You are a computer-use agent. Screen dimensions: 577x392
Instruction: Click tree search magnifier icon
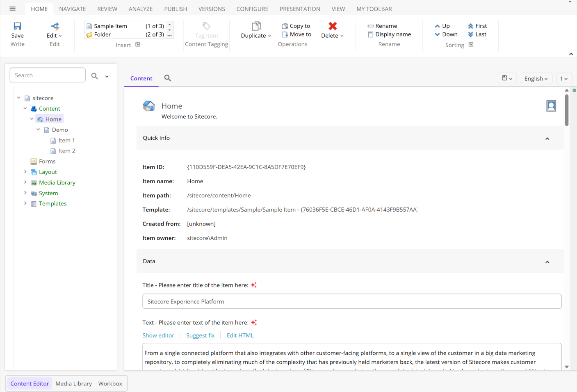coord(95,76)
